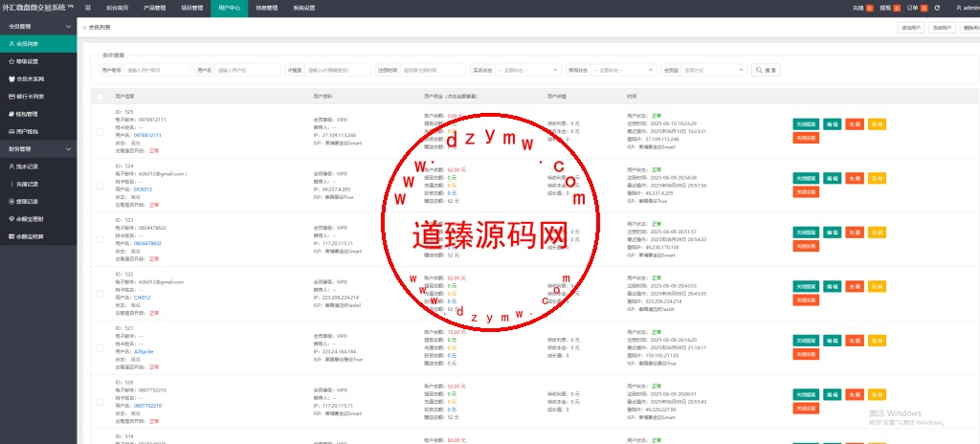Open 会员关系网 in the sidebar
The height and width of the screenshot is (444, 980).
38,79
